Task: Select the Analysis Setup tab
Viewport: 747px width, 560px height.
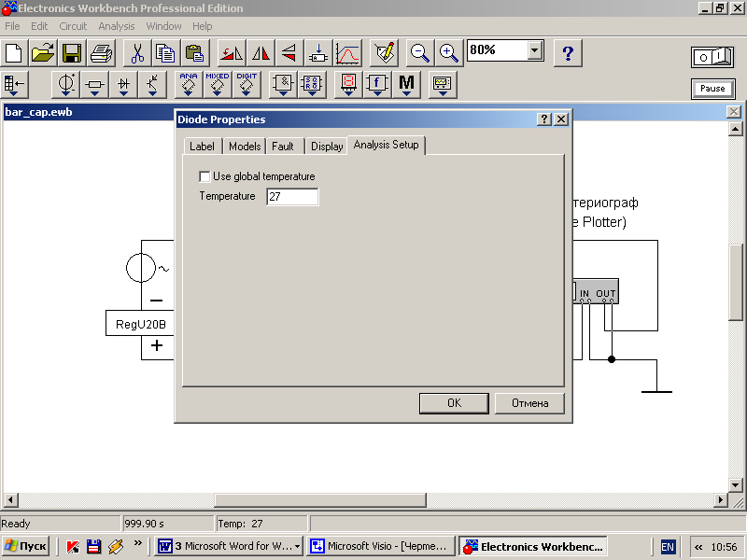Action: 386,145
